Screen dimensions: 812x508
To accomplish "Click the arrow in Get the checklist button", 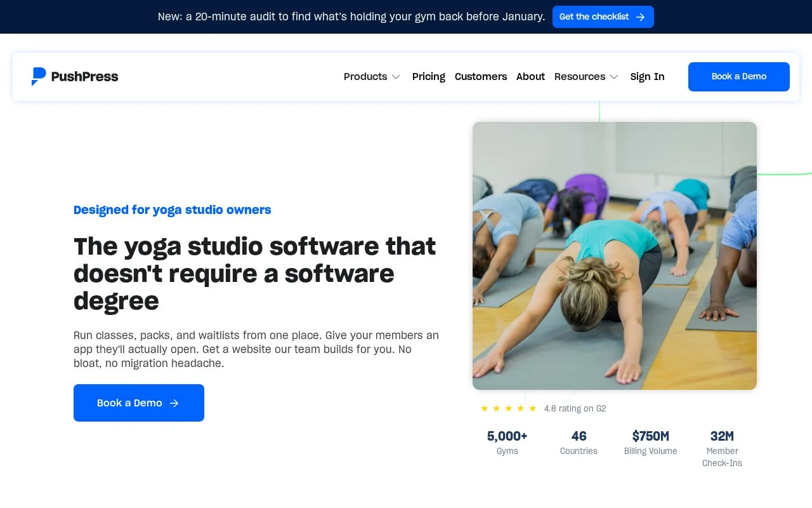I will 640,17.
